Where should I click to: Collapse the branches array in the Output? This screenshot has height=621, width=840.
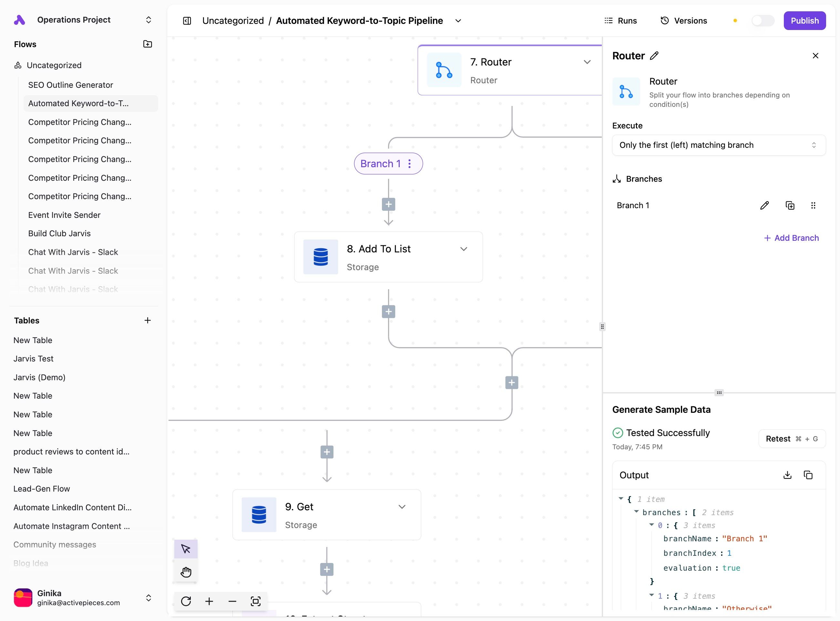637,512
